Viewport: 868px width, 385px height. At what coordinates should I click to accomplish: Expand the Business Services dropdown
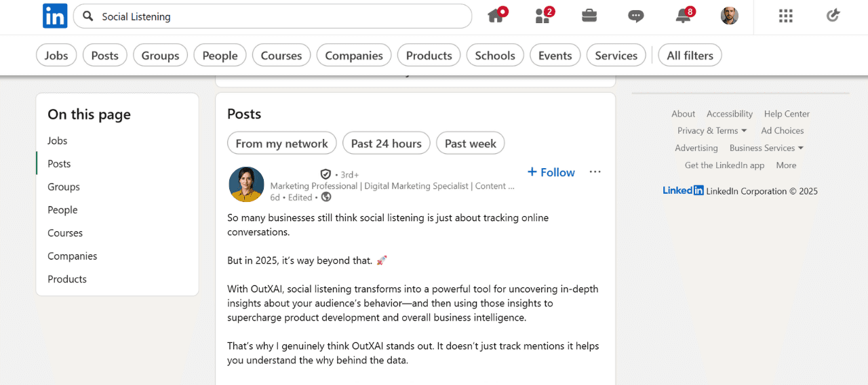pyautogui.click(x=766, y=148)
